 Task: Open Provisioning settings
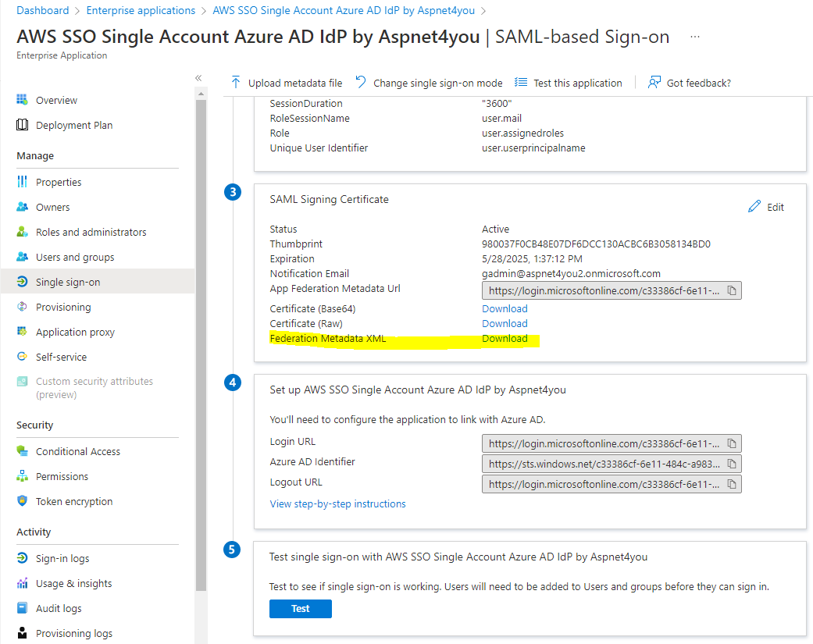coord(63,308)
